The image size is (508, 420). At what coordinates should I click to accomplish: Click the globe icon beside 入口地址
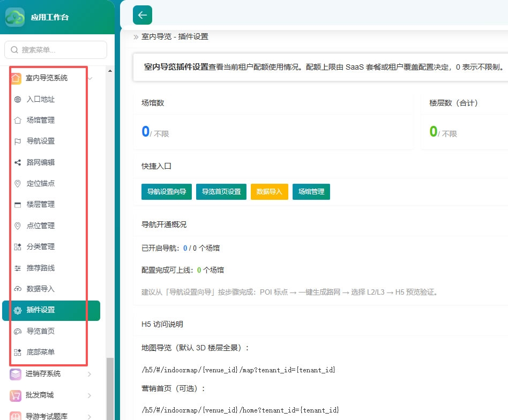point(18,100)
